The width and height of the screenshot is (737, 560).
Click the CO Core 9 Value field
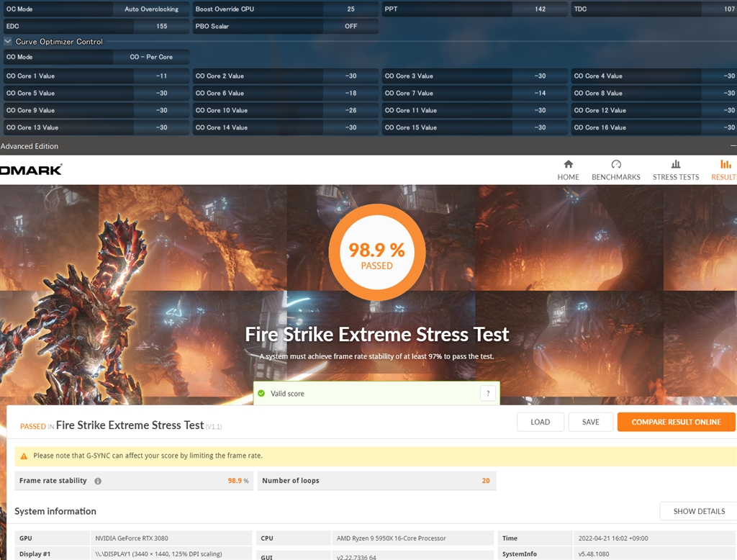click(x=161, y=111)
